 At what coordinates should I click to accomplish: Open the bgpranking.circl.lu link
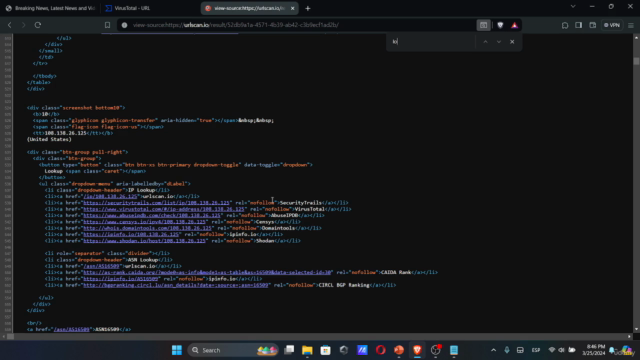pyautogui.click(x=176, y=285)
